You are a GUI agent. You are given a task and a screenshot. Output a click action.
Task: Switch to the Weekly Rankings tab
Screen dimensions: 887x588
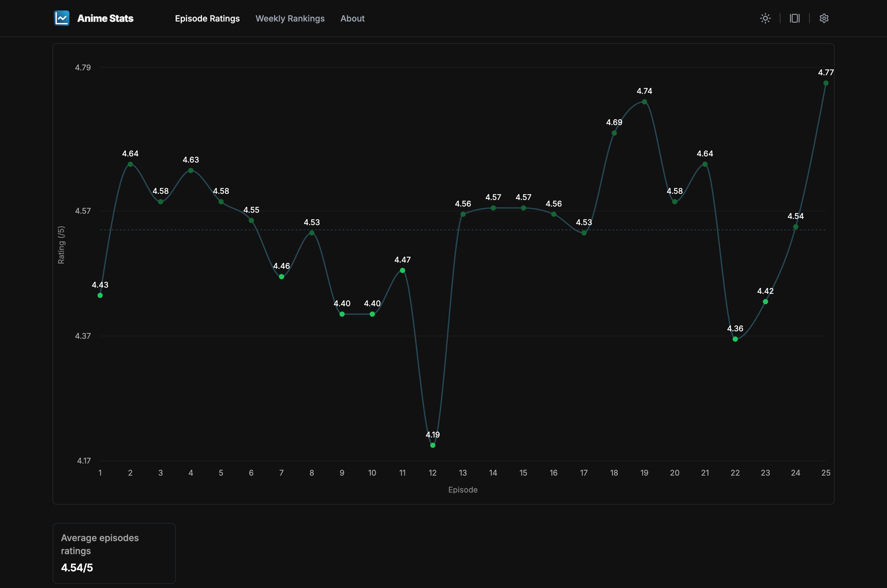[290, 18]
